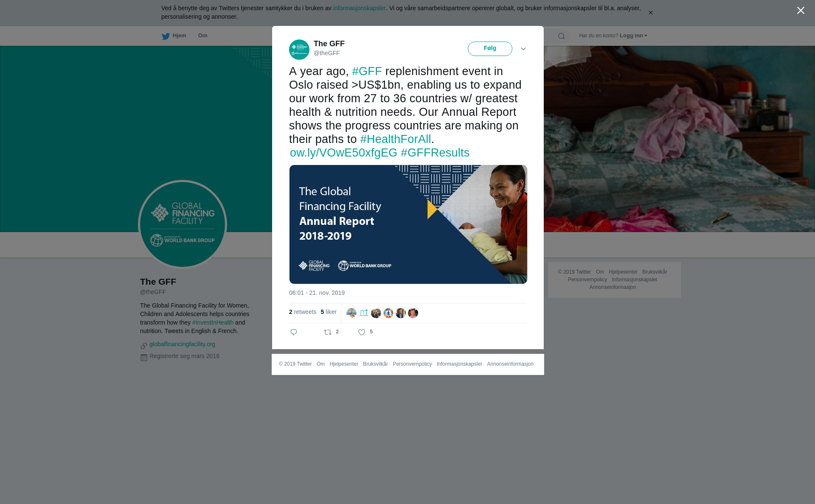
Task: Expand the tweet options chevron
Action: point(523,49)
